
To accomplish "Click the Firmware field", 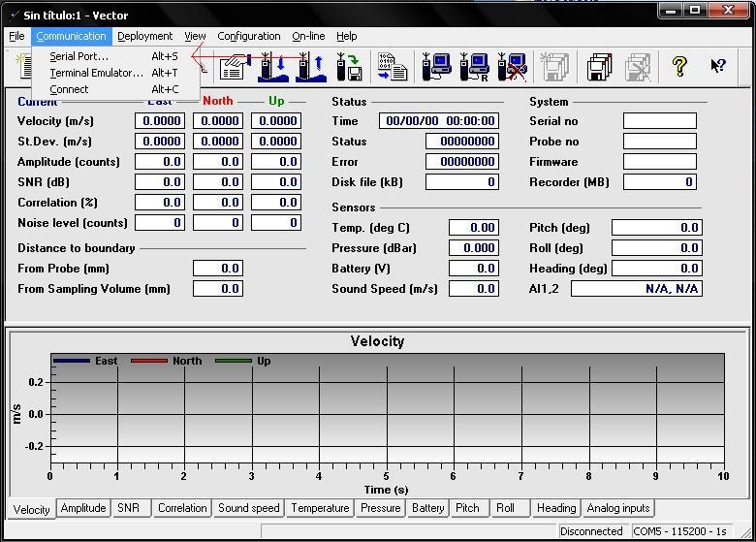I will tap(660, 161).
